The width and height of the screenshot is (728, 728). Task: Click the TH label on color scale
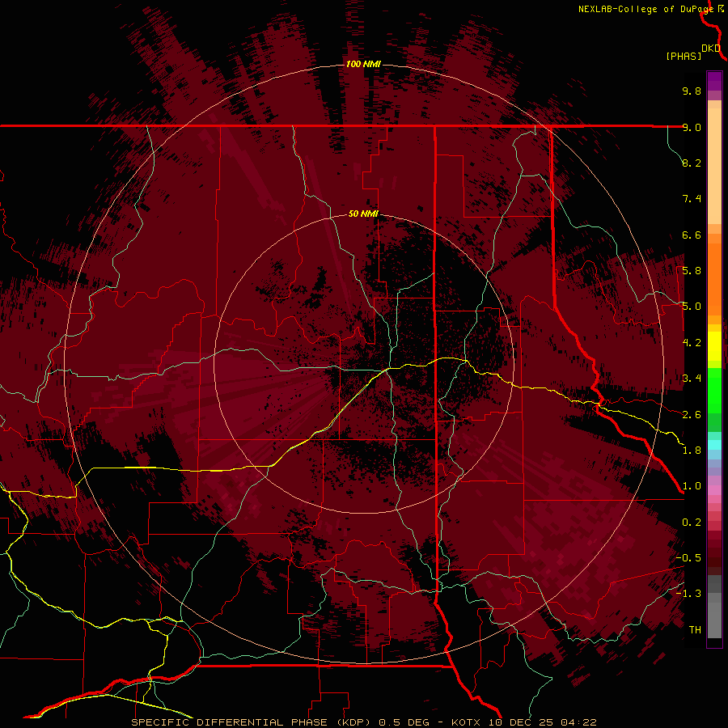click(x=695, y=630)
